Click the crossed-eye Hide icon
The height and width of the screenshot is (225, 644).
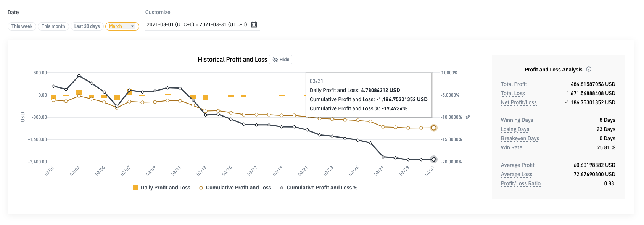click(x=275, y=60)
